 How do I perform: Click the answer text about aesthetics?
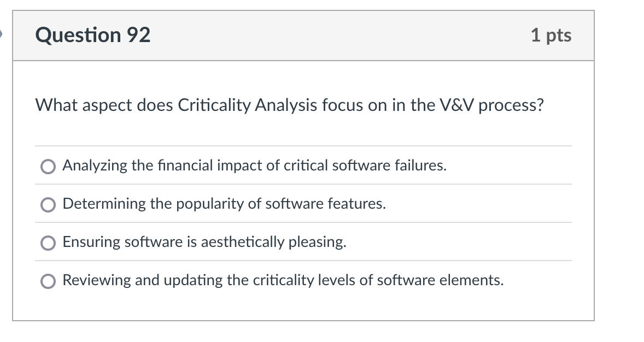coord(205,242)
